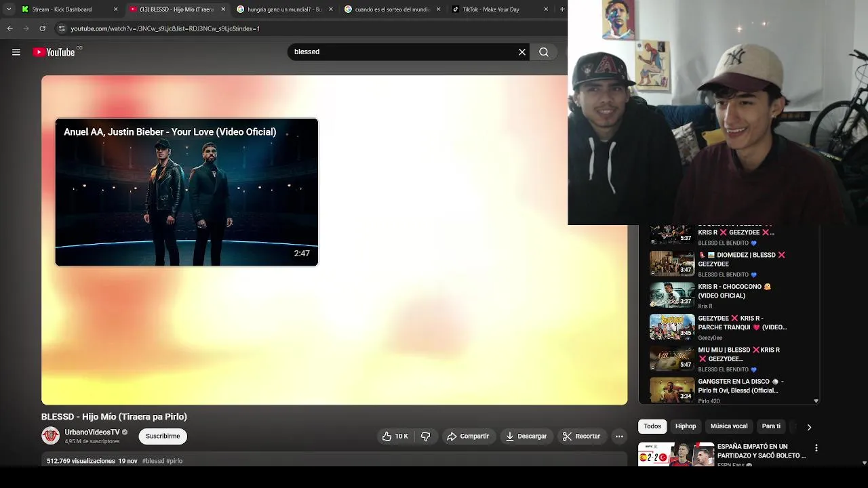Screen dimensions: 868x488
Task: Open the UrbanoVideosTV channel name link
Action: (x=92, y=432)
